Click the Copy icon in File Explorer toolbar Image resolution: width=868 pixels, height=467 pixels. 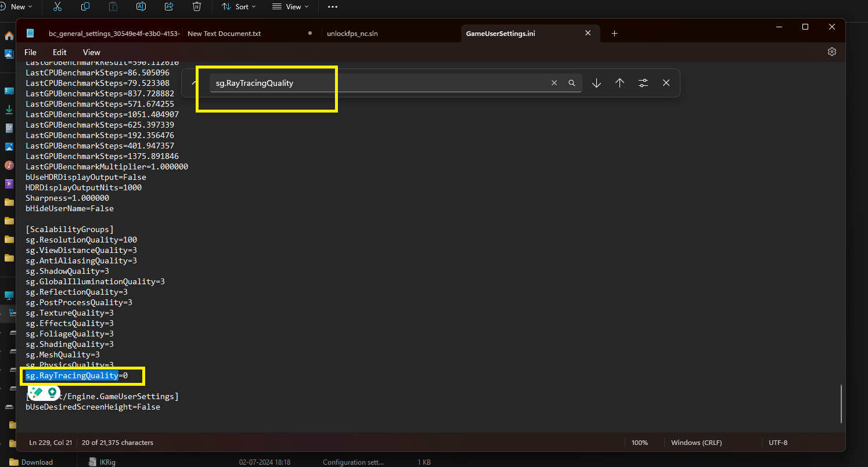click(85, 6)
